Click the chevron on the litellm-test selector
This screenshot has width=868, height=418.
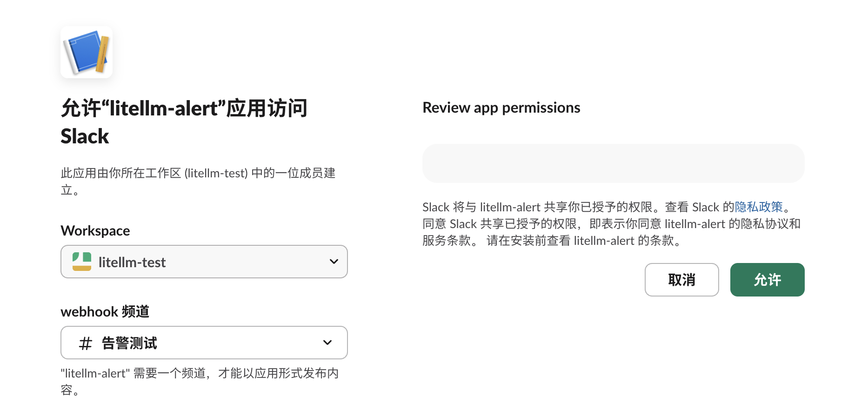334,262
